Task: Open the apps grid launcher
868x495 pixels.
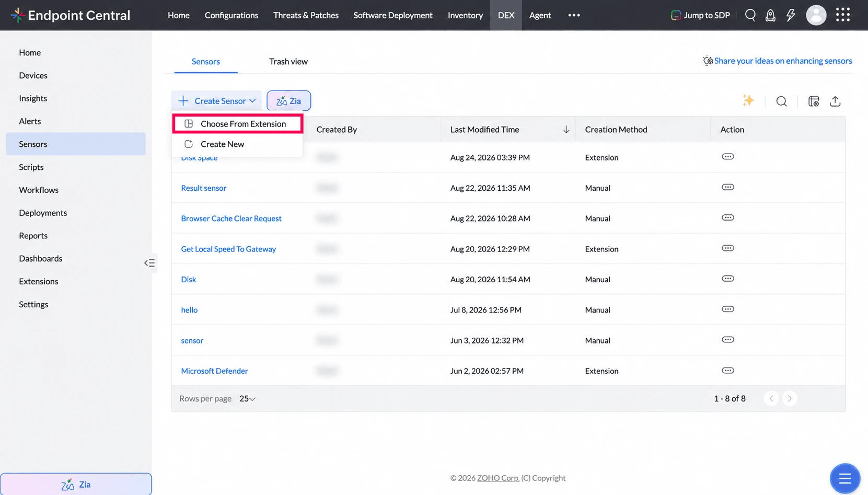Action: 842,15
